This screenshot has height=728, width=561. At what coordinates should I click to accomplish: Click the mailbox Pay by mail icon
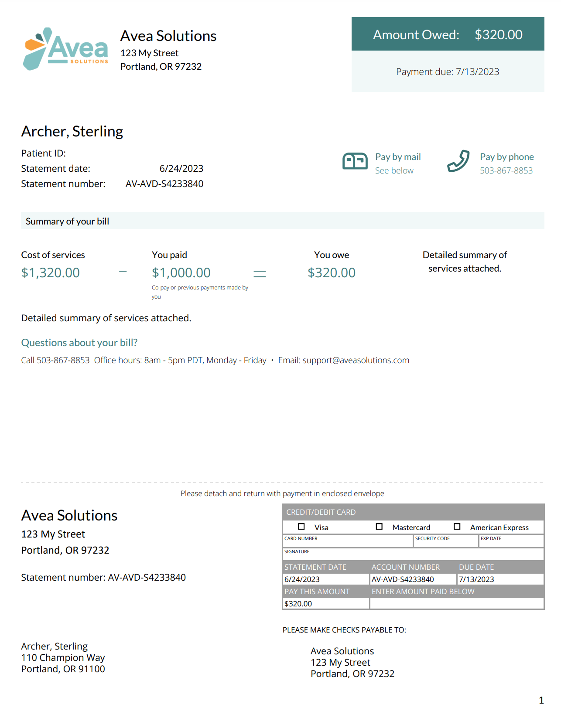pyautogui.click(x=355, y=161)
